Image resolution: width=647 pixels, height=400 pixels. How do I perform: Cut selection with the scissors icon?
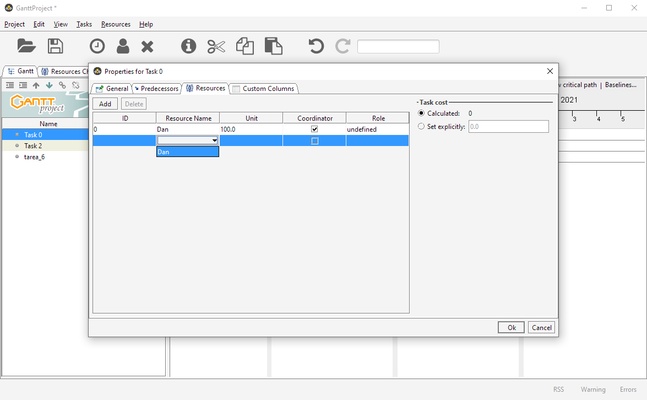tap(216, 46)
